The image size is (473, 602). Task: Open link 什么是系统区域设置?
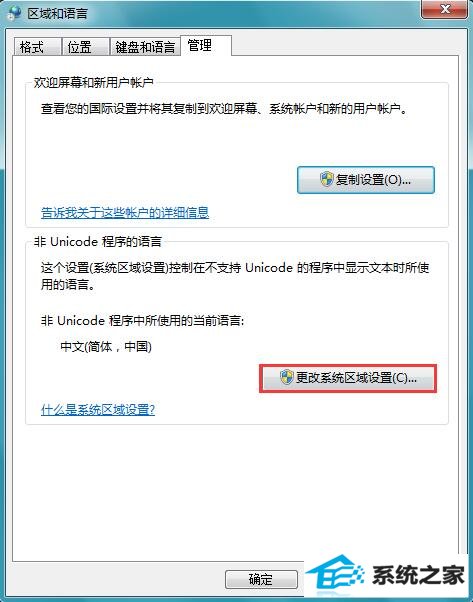(x=98, y=410)
